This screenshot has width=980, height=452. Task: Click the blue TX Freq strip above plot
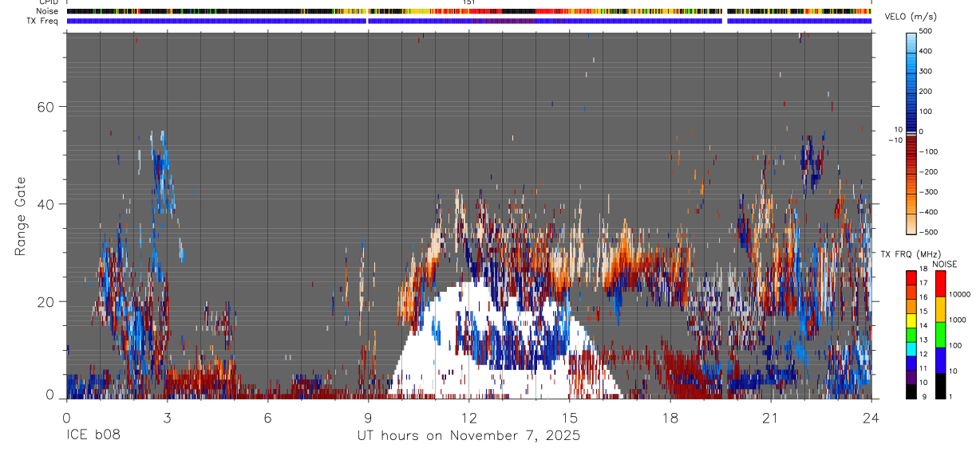(x=468, y=21)
